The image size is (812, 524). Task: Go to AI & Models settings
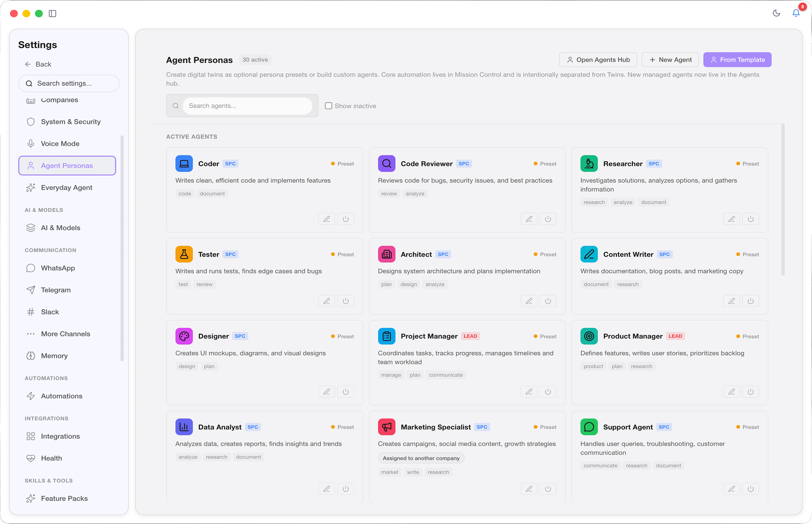[67, 228]
